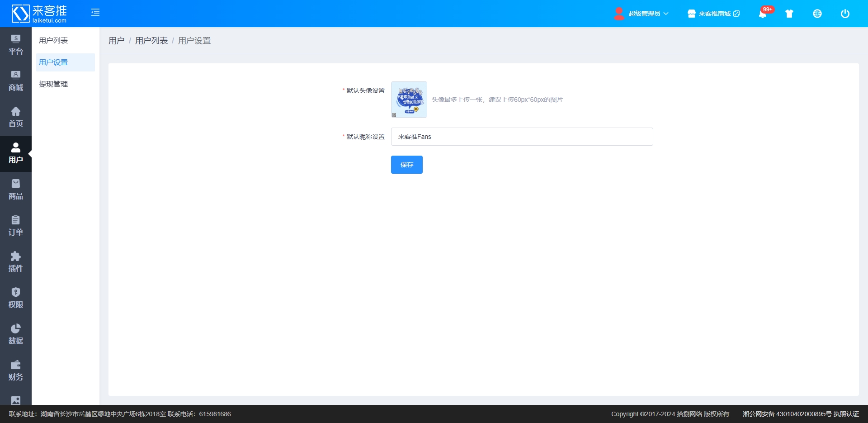Image resolution: width=868 pixels, height=423 pixels.
Task: Select the 商品 sidebar icon
Action: click(16, 190)
